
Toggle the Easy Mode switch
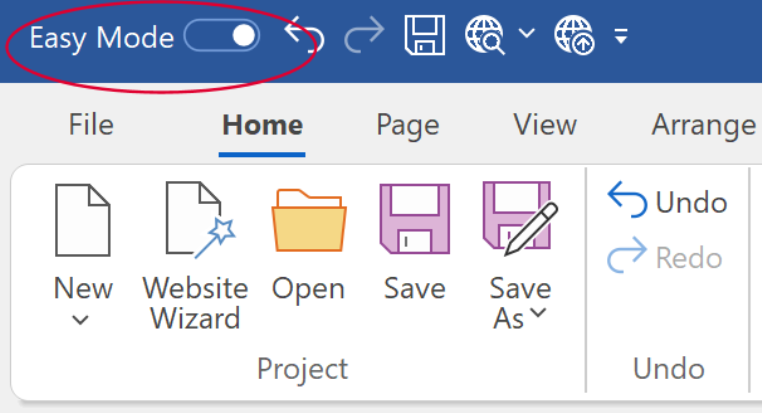click(222, 36)
